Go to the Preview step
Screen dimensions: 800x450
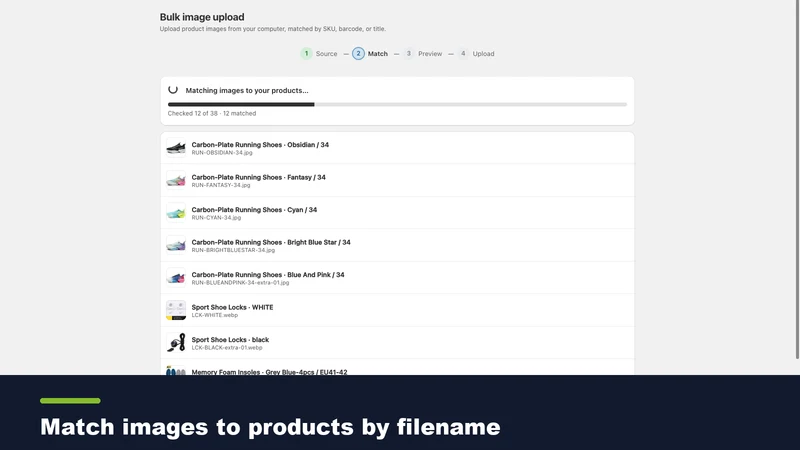click(422, 54)
